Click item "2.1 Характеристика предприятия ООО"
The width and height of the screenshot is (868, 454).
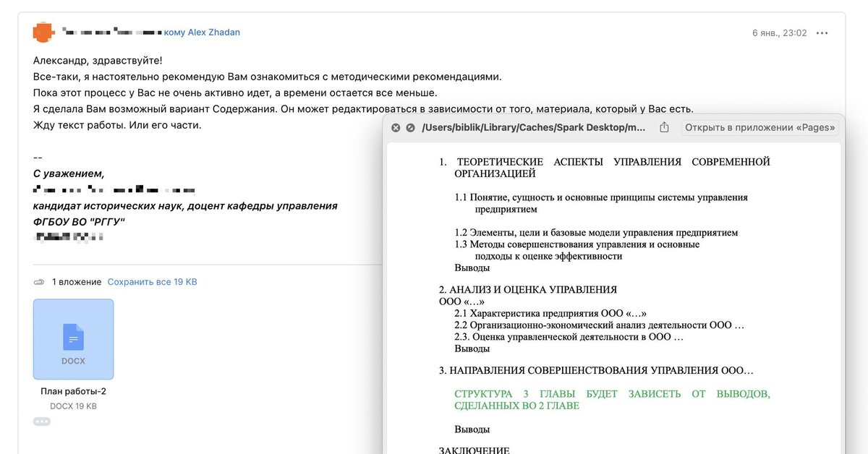(x=550, y=314)
